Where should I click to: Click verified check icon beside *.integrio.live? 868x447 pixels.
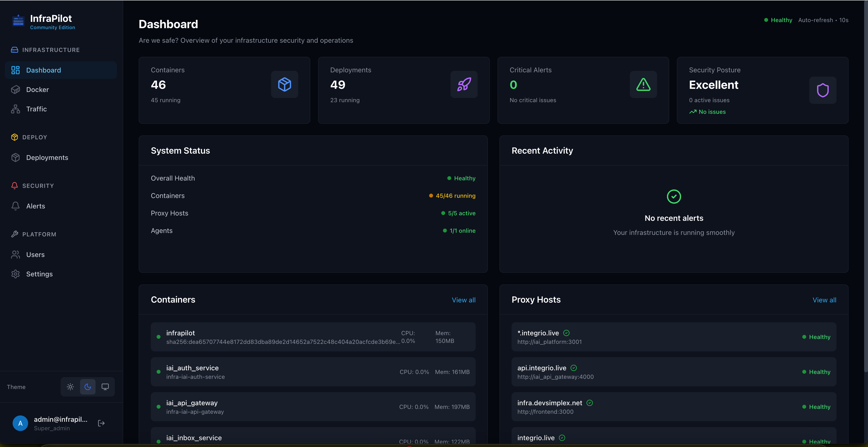click(x=566, y=333)
